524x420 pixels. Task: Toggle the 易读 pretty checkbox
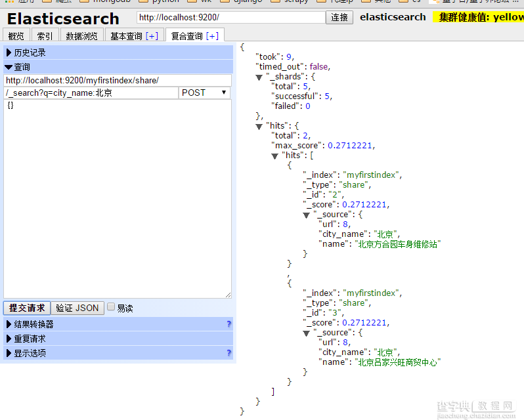[111, 306]
